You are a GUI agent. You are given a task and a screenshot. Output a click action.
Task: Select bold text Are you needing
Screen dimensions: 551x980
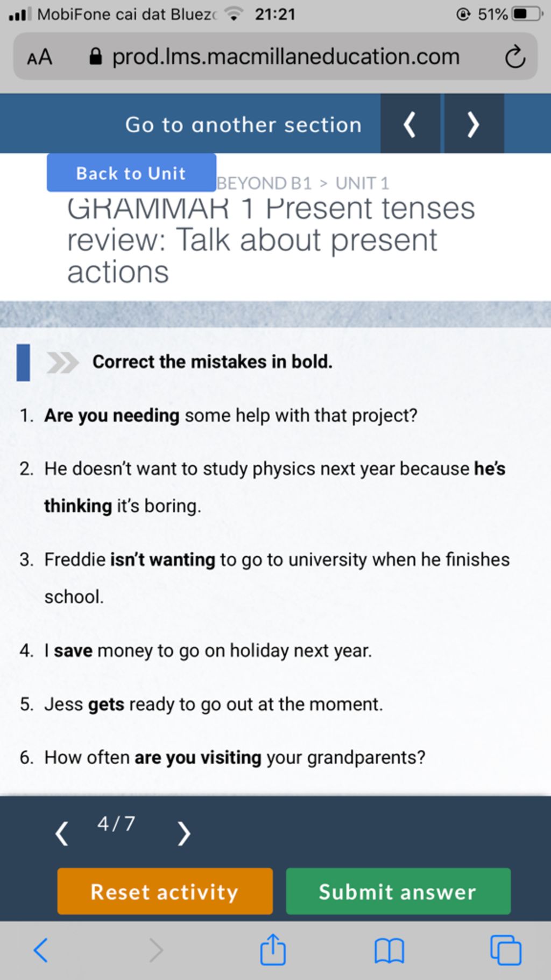[x=112, y=416]
